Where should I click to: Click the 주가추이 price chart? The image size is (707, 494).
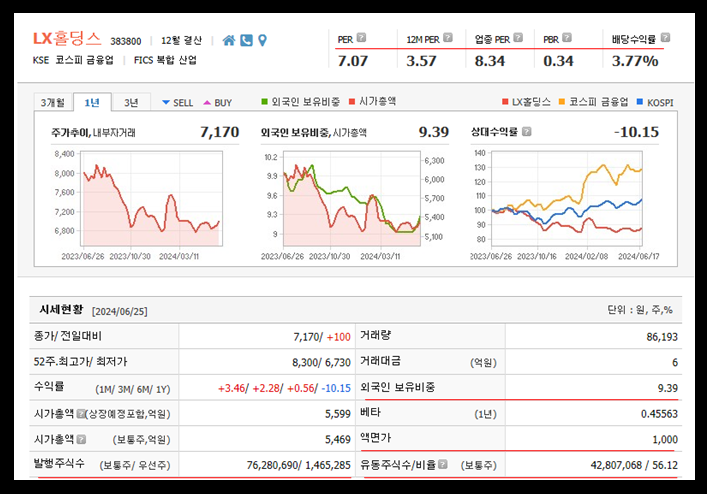[152, 199]
